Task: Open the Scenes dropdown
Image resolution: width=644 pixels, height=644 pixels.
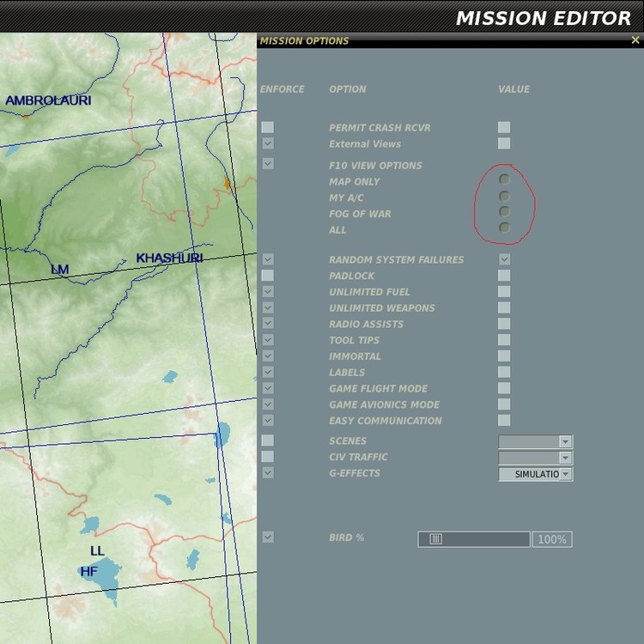Action: coord(535,441)
